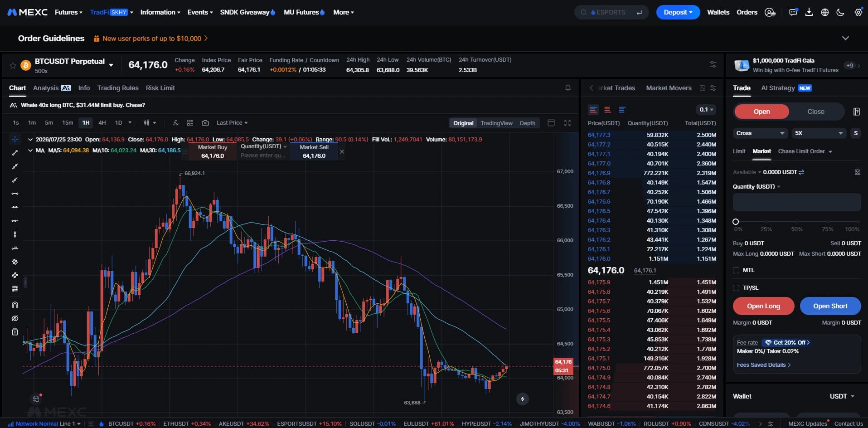Open the Events menu
Screen dimensions: 868x428
coord(200,12)
